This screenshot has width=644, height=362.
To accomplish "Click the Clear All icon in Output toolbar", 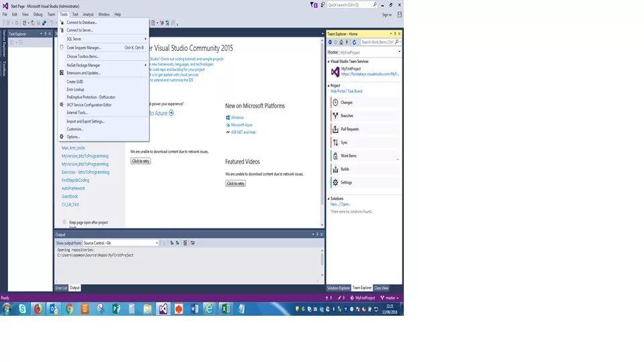I will [185, 243].
